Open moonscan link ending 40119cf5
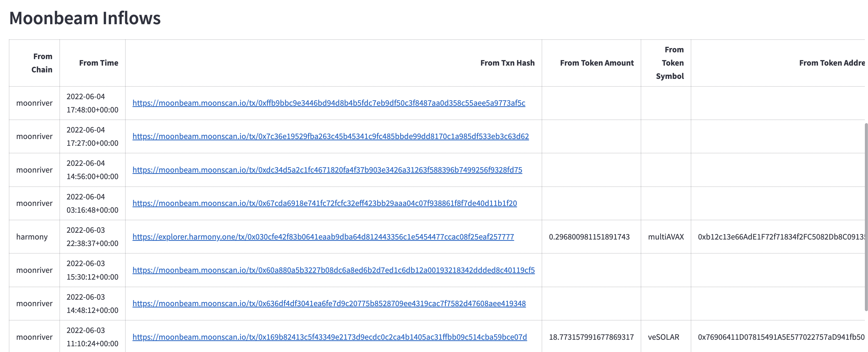This screenshot has width=868, height=352. point(333,270)
